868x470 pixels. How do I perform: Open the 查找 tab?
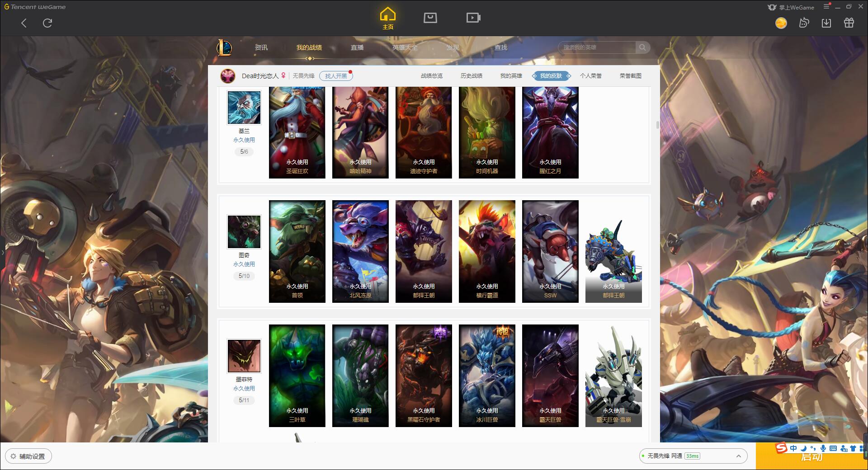pos(501,47)
